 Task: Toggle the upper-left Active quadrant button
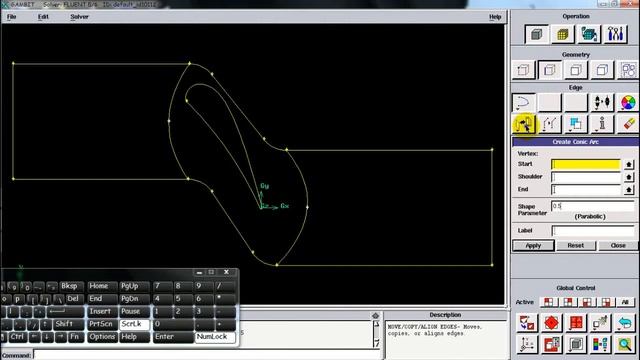(549, 302)
